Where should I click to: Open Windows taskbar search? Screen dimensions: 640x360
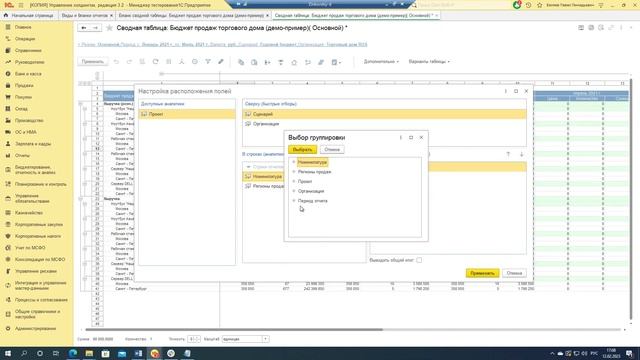click(x=24, y=353)
